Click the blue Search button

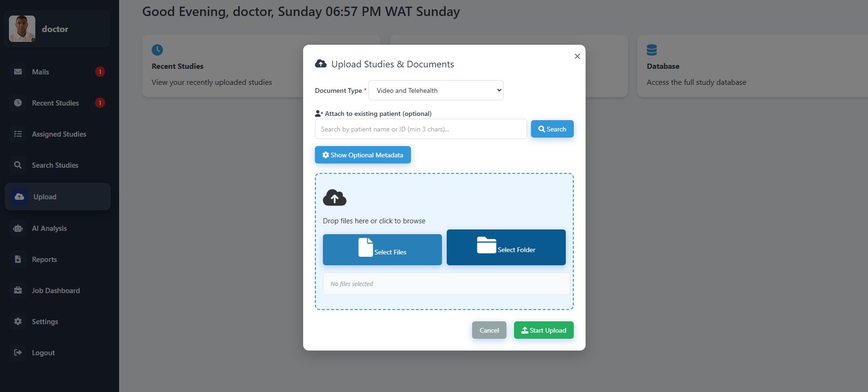coord(552,129)
